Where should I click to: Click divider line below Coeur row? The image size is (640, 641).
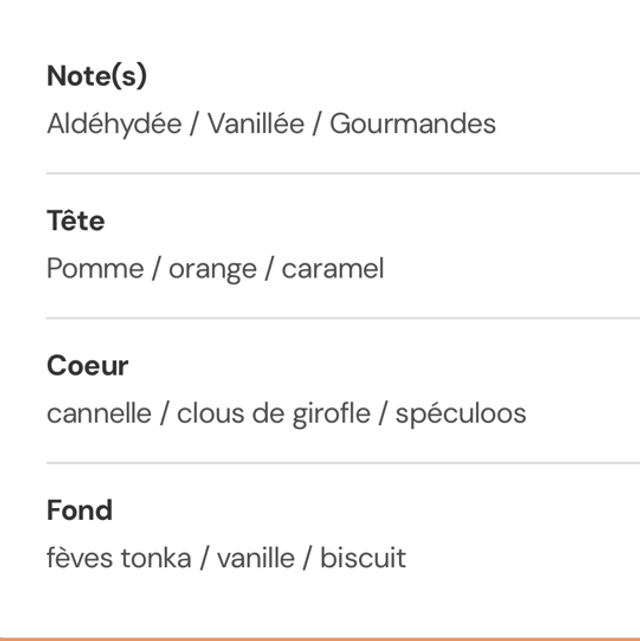(x=342, y=463)
